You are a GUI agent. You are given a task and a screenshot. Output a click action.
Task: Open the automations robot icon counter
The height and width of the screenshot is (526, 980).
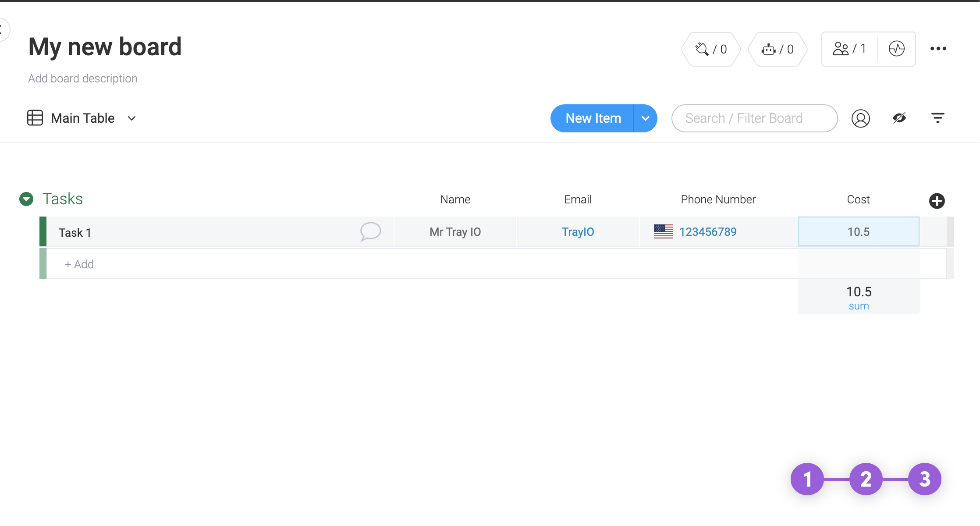point(778,49)
